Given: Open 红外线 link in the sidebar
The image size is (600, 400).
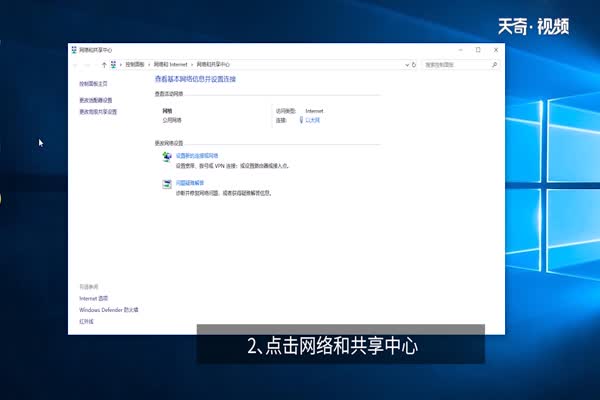Looking at the screenshot, I should (86, 322).
